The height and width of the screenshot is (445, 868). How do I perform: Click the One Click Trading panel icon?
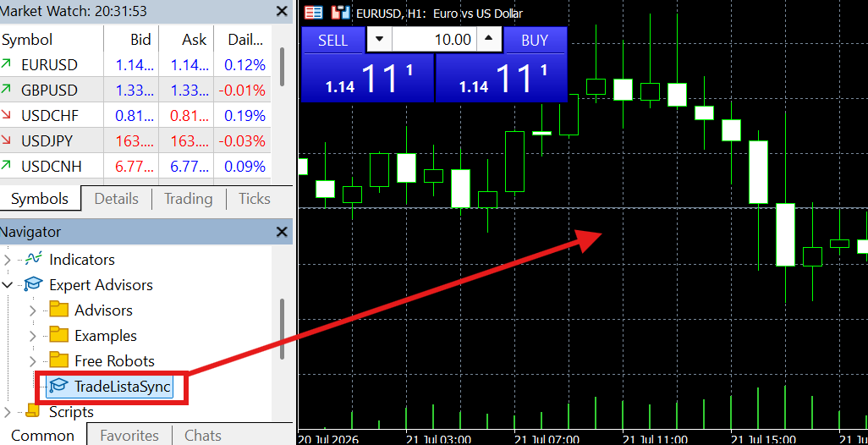314,13
